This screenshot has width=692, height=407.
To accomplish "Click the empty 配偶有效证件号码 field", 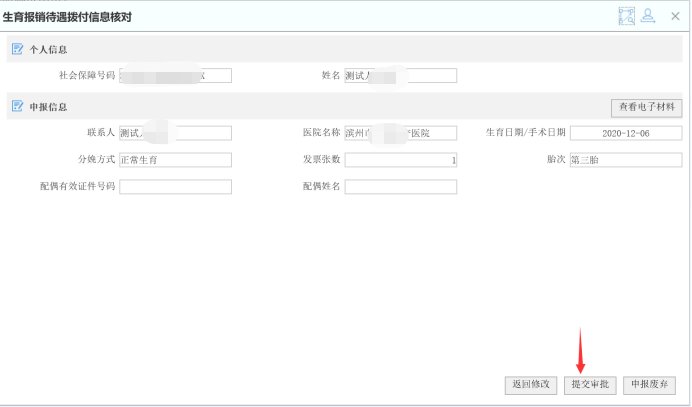I will (175, 187).
